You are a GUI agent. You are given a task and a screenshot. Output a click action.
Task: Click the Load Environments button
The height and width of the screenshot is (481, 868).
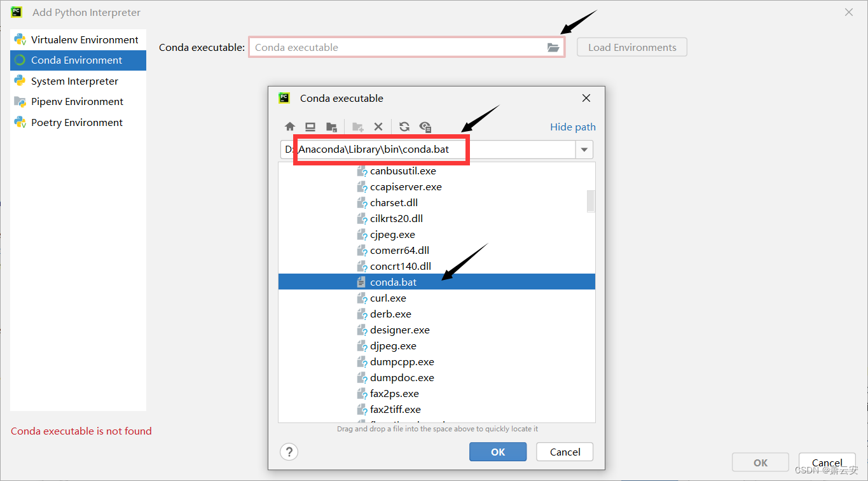632,47
